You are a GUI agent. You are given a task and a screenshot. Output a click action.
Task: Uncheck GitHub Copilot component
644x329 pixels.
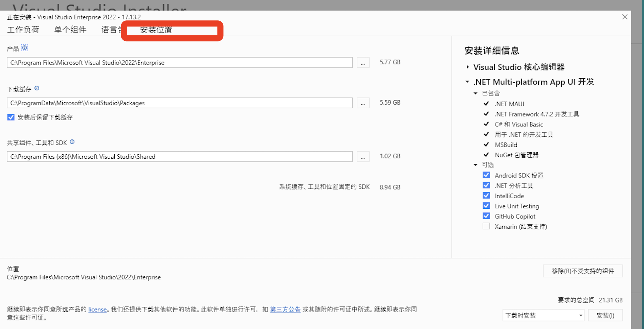486,216
